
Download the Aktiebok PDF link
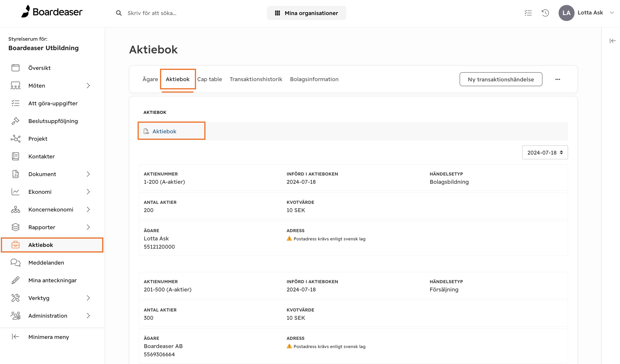coord(164,131)
